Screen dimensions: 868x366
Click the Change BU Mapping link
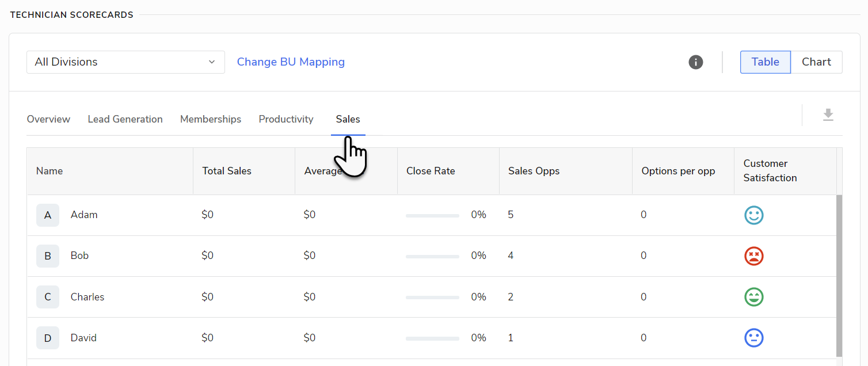tap(291, 62)
